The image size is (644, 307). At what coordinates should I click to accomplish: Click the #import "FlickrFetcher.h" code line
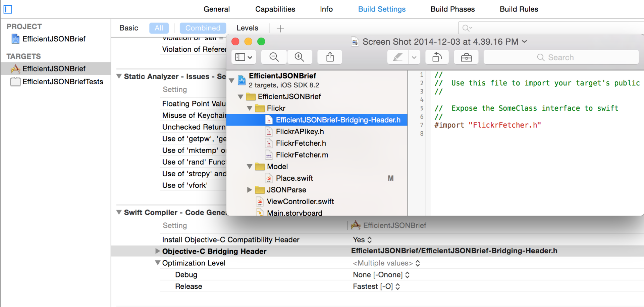click(x=488, y=125)
